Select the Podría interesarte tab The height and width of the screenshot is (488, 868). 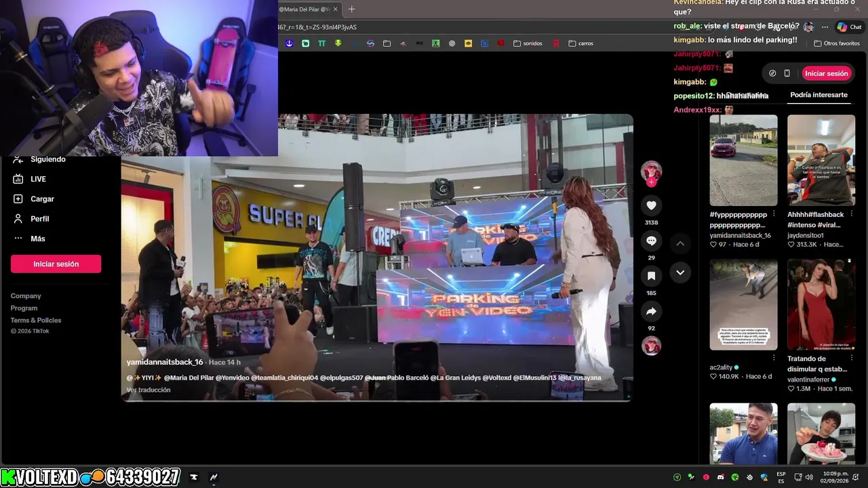point(818,95)
